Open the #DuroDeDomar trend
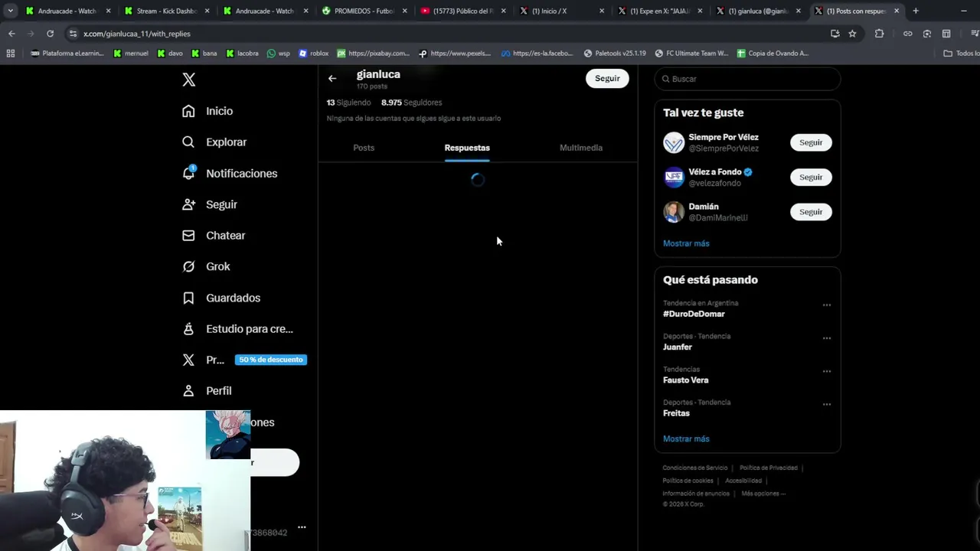The width and height of the screenshot is (980, 551). pos(694,314)
